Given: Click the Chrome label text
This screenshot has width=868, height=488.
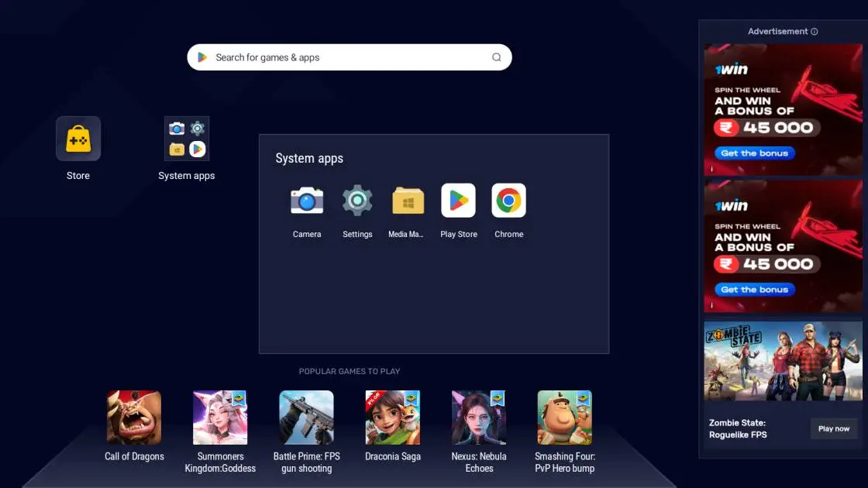Looking at the screenshot, I should coord(508,234).
